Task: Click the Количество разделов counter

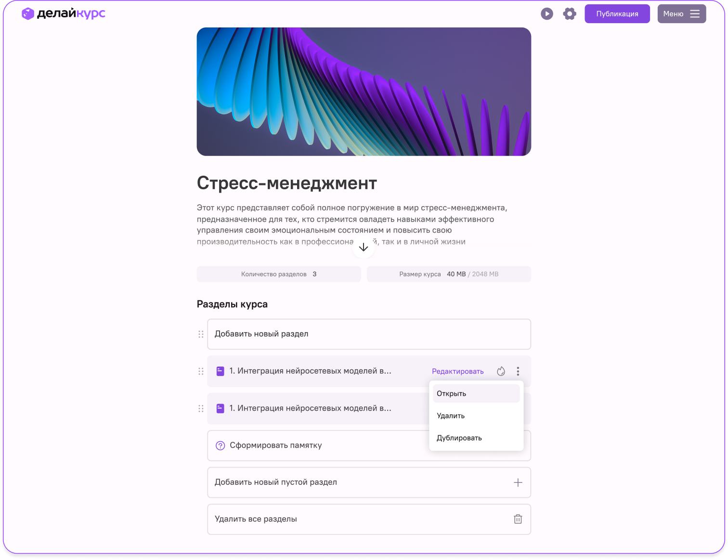Action: 279,274
